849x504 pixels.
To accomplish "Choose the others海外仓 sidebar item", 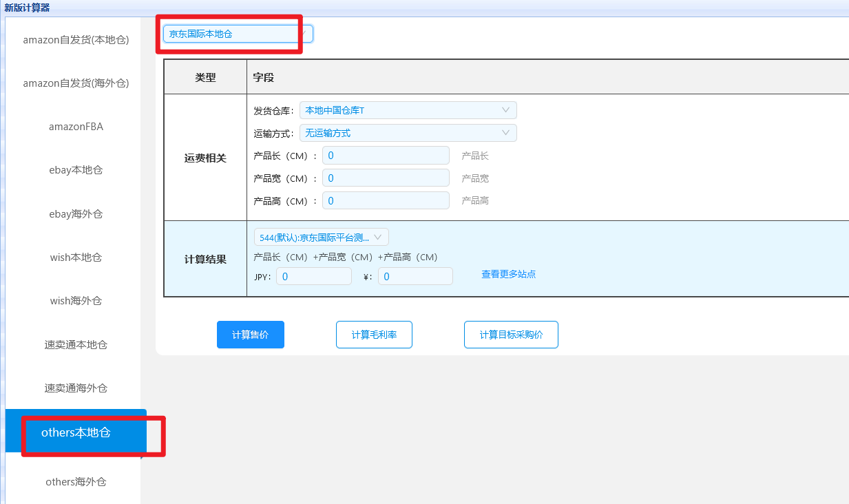I will pyautogui.click(x=76, y=482).
